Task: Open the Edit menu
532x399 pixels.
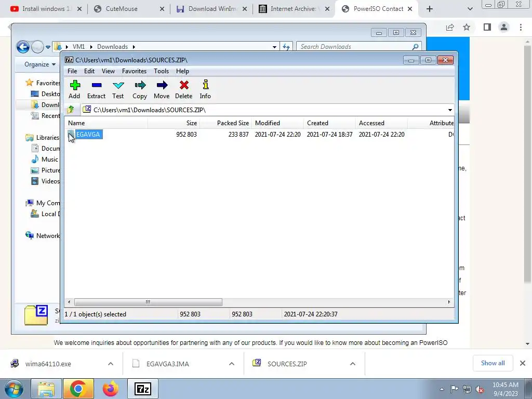Action: click(89, 71)
